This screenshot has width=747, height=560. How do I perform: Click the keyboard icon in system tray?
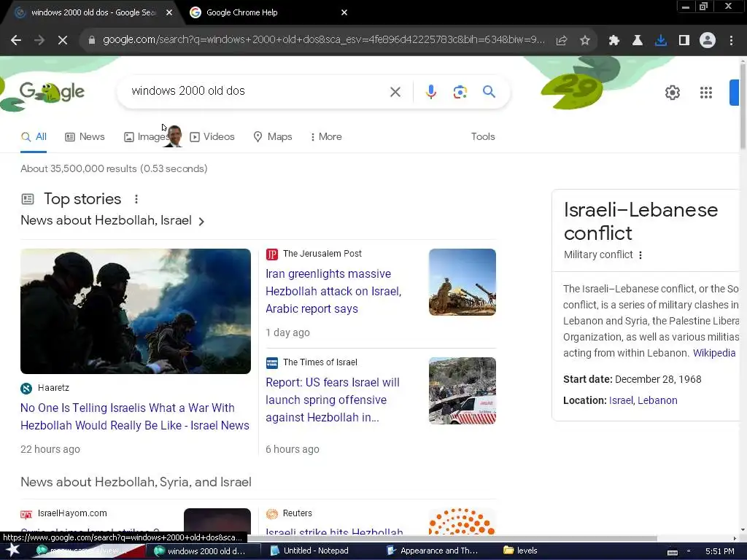pos(672,552)
